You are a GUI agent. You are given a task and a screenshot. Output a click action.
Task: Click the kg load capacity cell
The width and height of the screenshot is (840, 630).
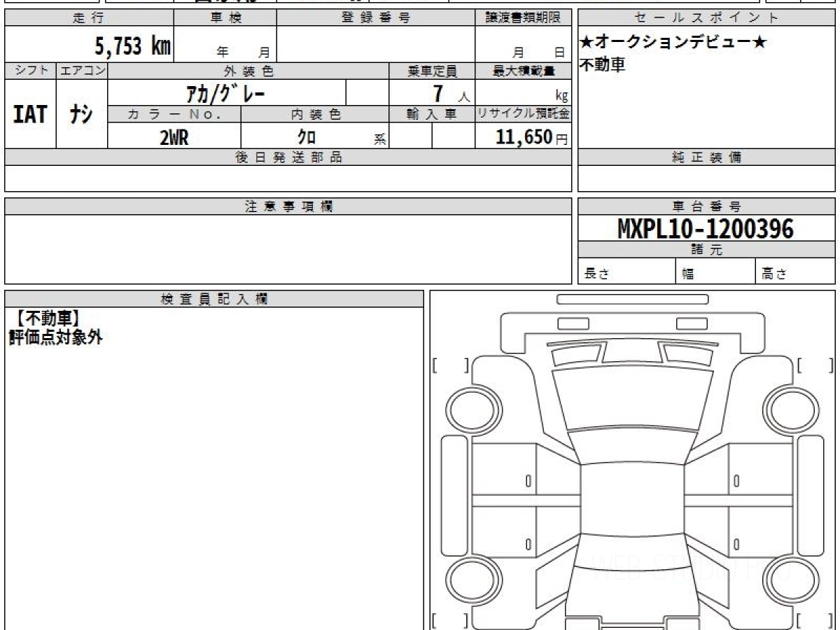pos(523,93)
